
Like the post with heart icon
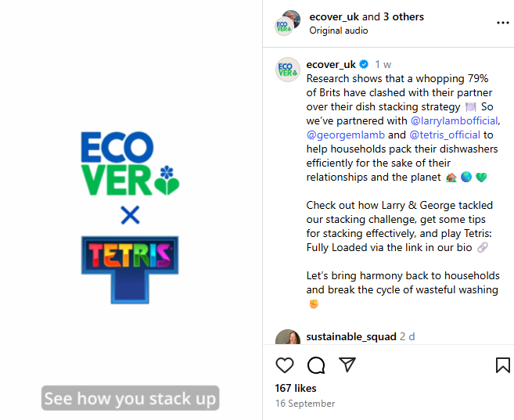285,365
